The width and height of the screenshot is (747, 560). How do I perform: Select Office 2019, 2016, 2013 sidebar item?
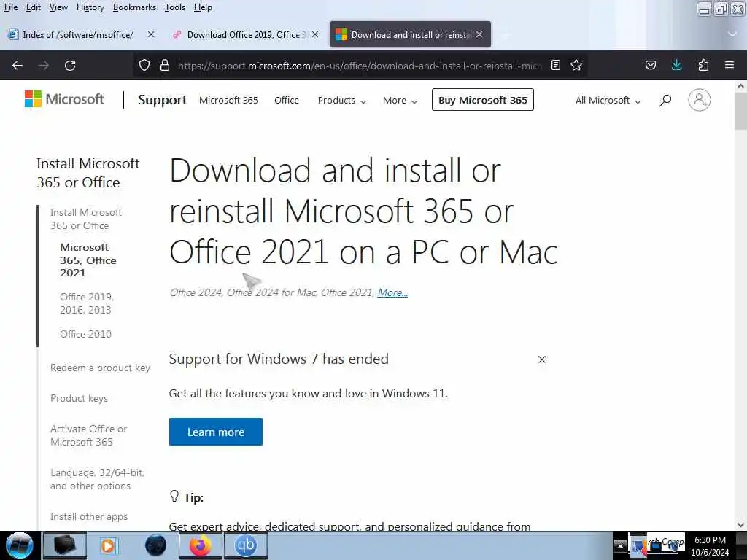(x=87, y=303)
